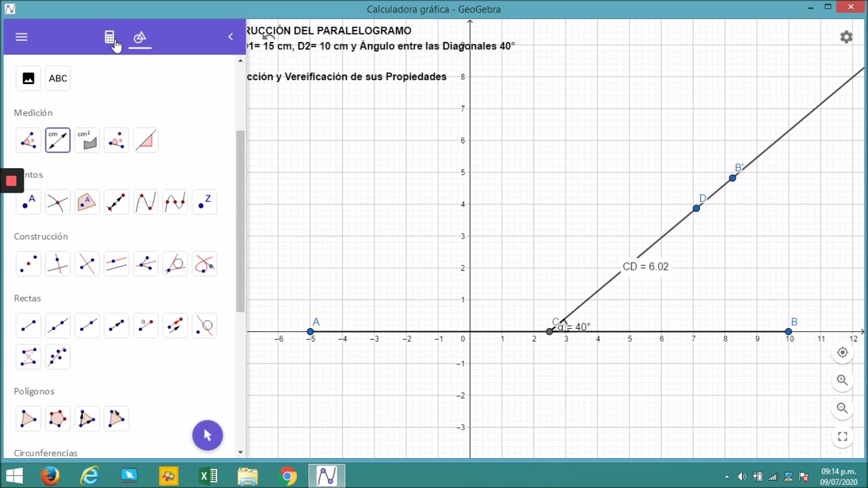Image resolution: width=868 pixels, height=488 pixels.
Task: Select the Distance or Length tool
Action: [x=58, y=140]
